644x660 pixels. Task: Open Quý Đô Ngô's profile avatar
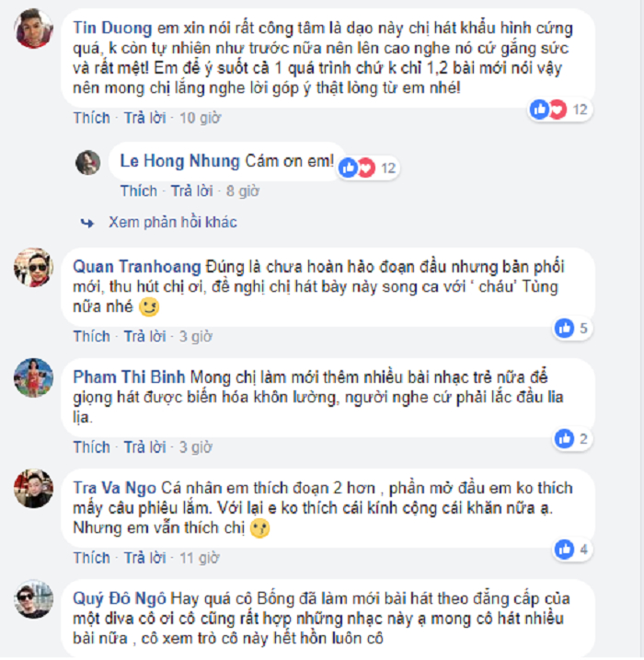tap(34, 599)
